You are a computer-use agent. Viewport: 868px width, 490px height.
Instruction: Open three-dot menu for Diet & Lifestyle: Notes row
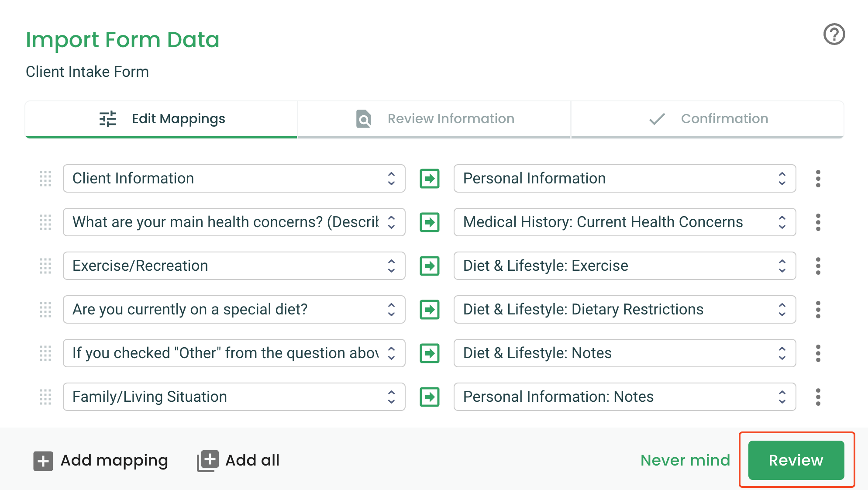point(818,353)
